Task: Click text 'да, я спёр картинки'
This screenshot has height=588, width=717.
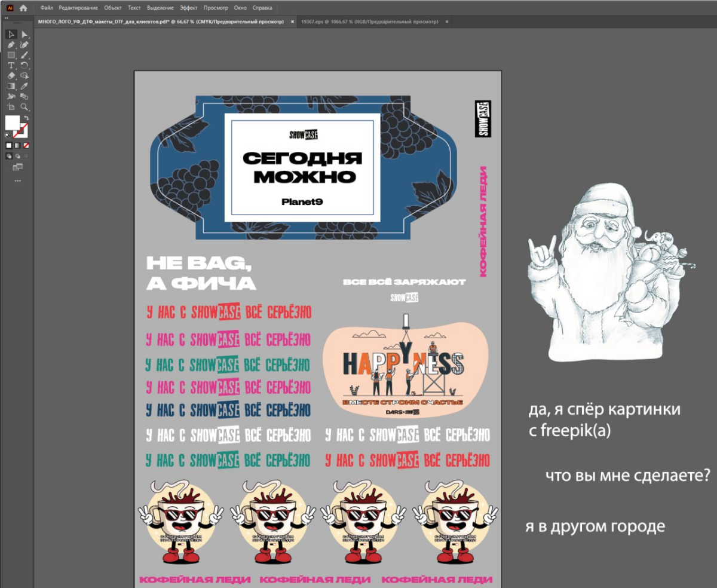Action: [605, 411]
